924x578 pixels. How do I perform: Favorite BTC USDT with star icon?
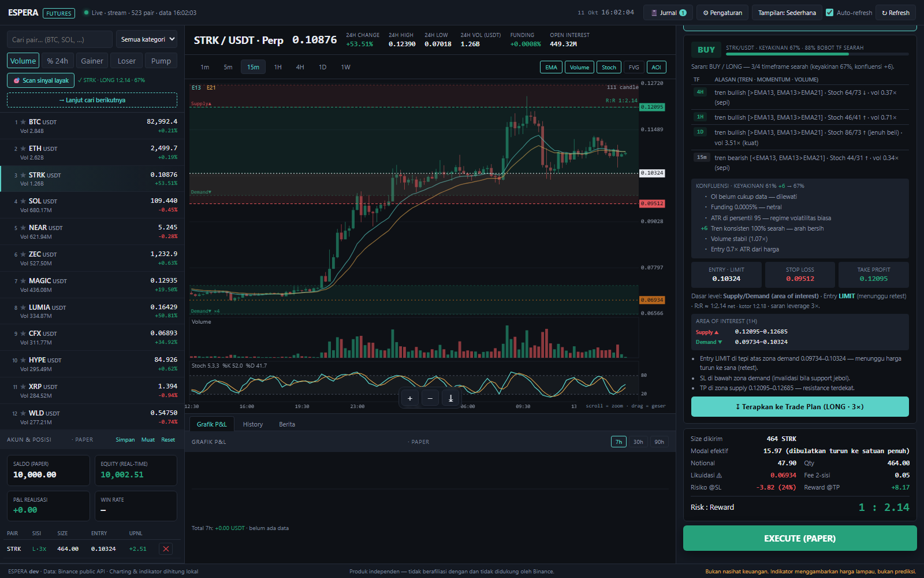pos(23,122)
